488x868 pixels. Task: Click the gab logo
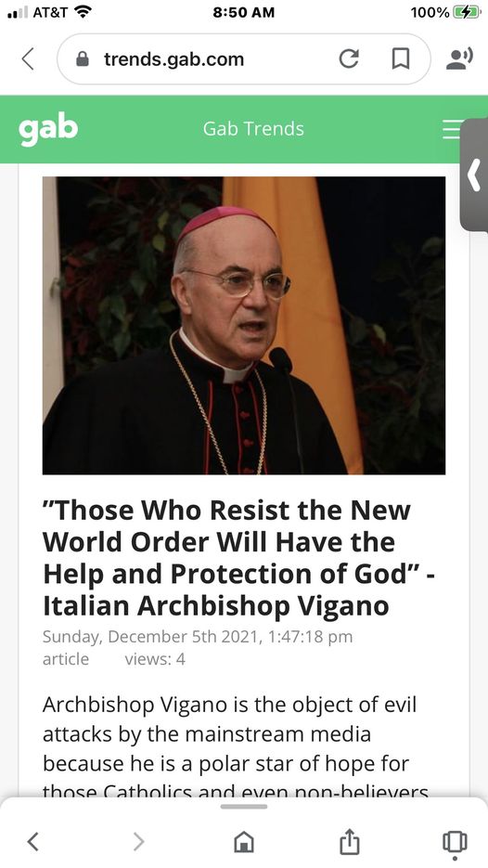(x=48, y=130)
